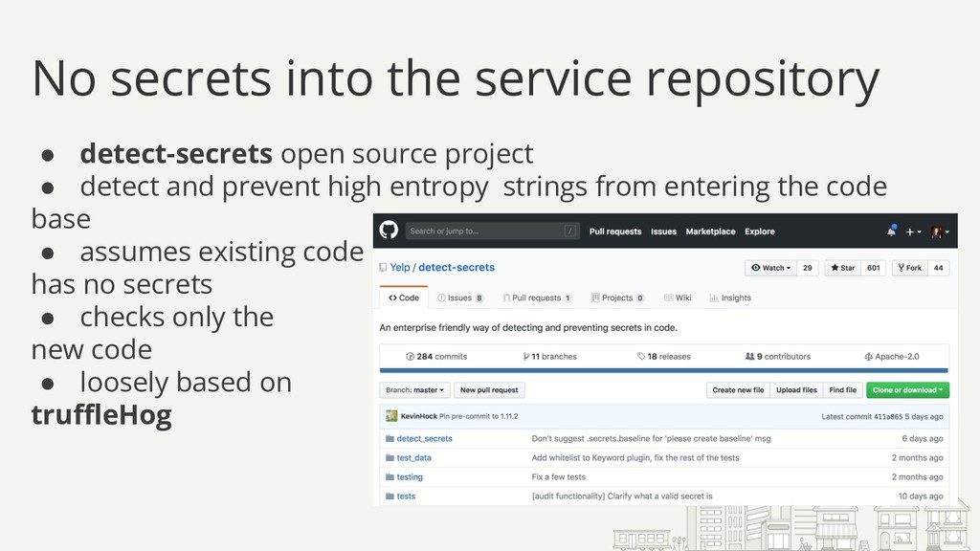Click the New pull request button
980x551 pixels.
[489, 390]
